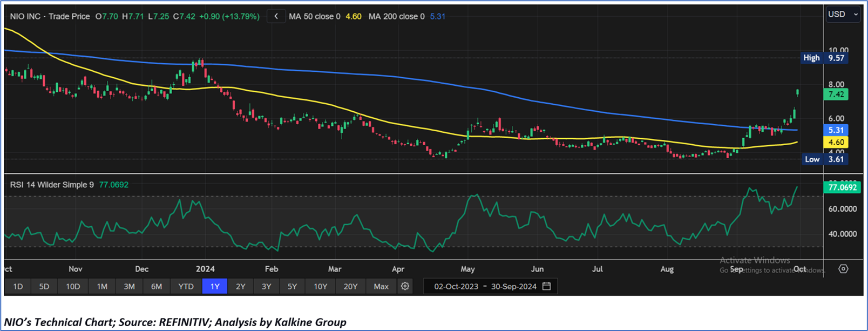Click the 60.0000 RSI axis label
Image resolution: width=868 pixels, height=331 pixels.
[x=843, y=209]
